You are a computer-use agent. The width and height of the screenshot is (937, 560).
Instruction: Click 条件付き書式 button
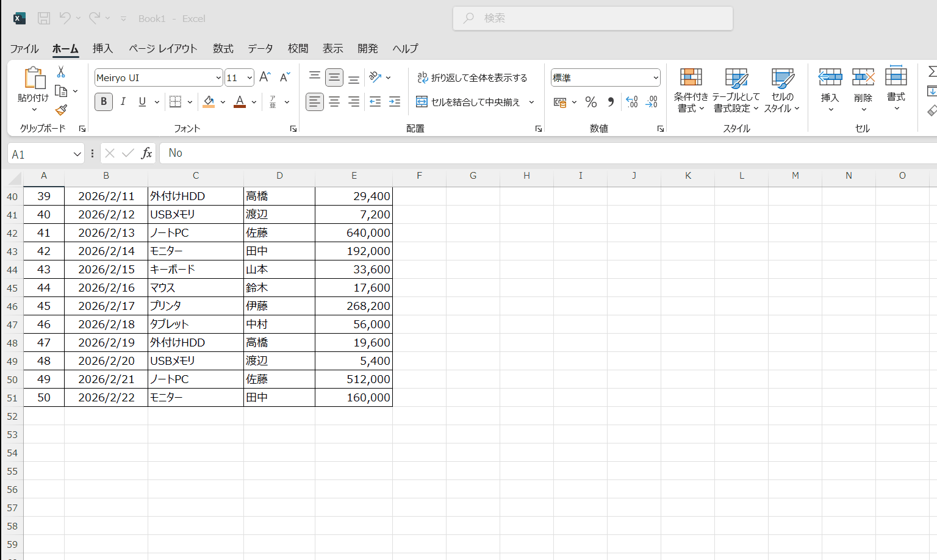coord(691,90)
